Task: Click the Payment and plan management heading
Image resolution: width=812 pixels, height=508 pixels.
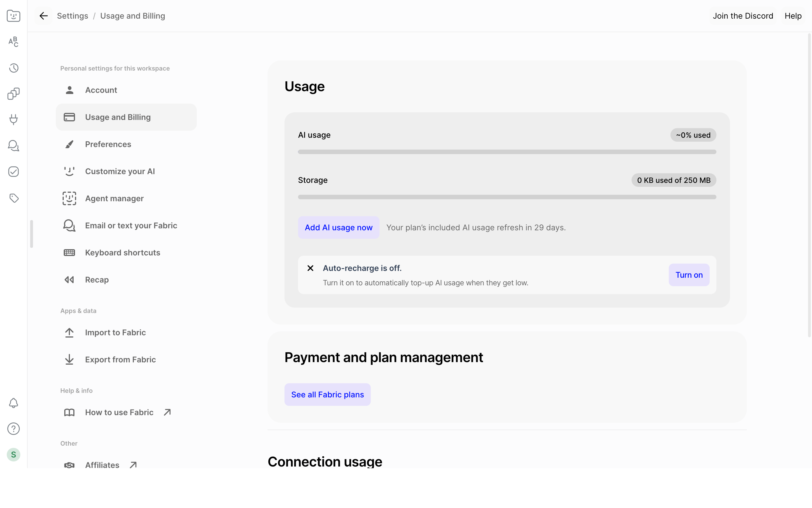Action: pyautogui.click(x=383, y=357)
